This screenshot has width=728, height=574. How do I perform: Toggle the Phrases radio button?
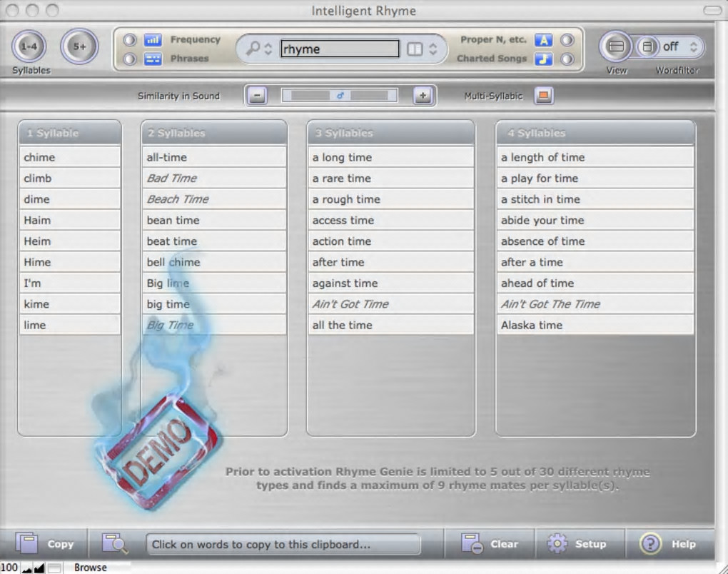click(x=130, y=59)
